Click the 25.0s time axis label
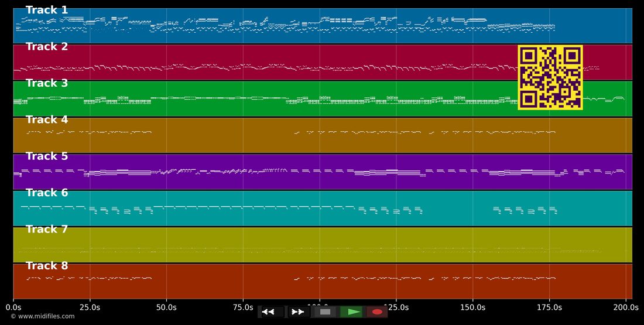Viewport: 644px width, 325px height. (90, 307)
